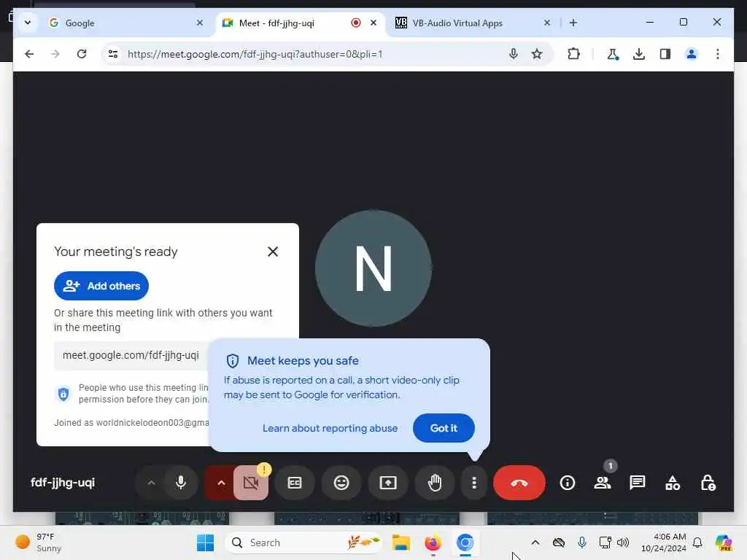Viewport: 747px width, 560px height.
Task: Open Chrome Labs flask icon
Action: pos(613,54)
